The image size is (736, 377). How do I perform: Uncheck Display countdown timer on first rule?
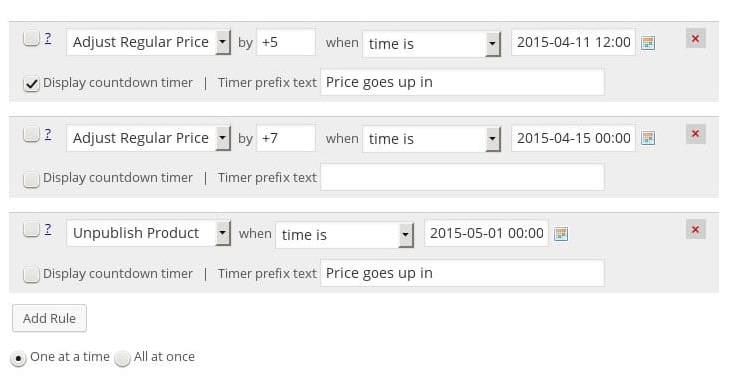[31, 84]
